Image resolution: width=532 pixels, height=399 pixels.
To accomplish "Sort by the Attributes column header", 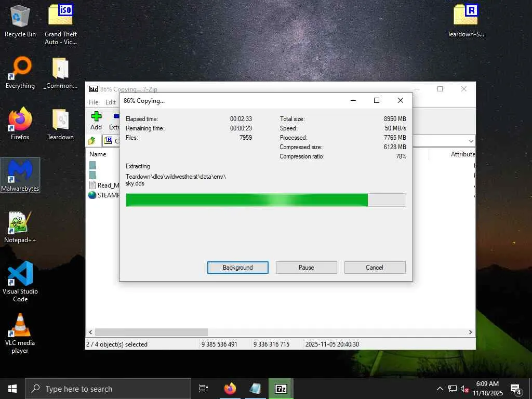I will click(462, 154).
